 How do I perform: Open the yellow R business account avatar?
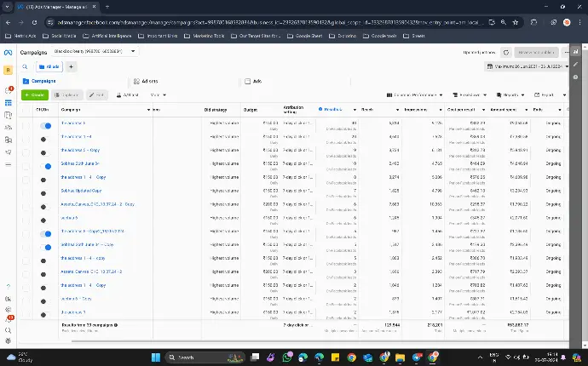[8, 70]
